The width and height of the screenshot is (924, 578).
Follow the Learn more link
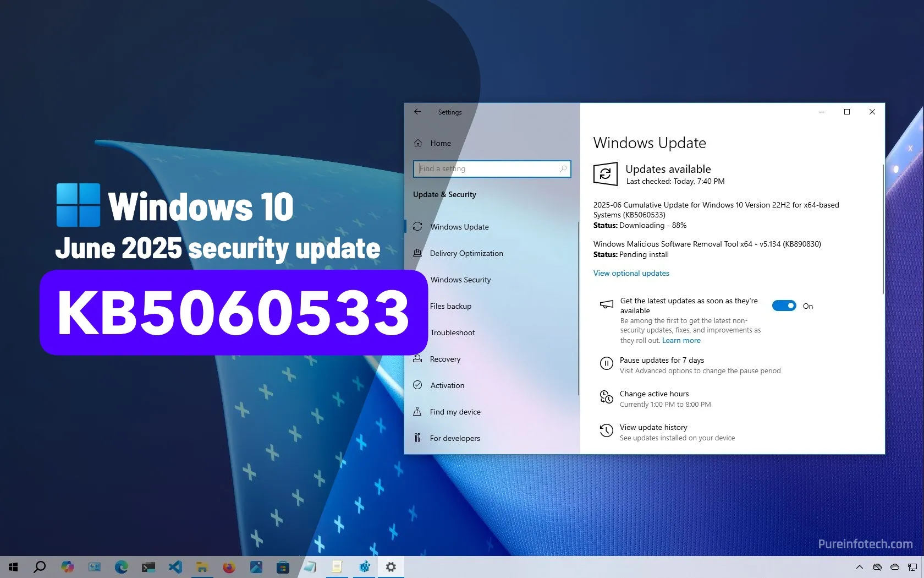tap(681, 340)
